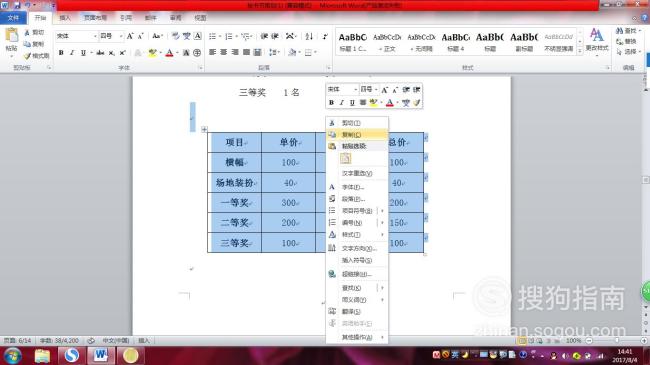Viewport: 650px width, 365px height.
Task: Click the 替换 Replace button
Action: click(x=626, y=41)
